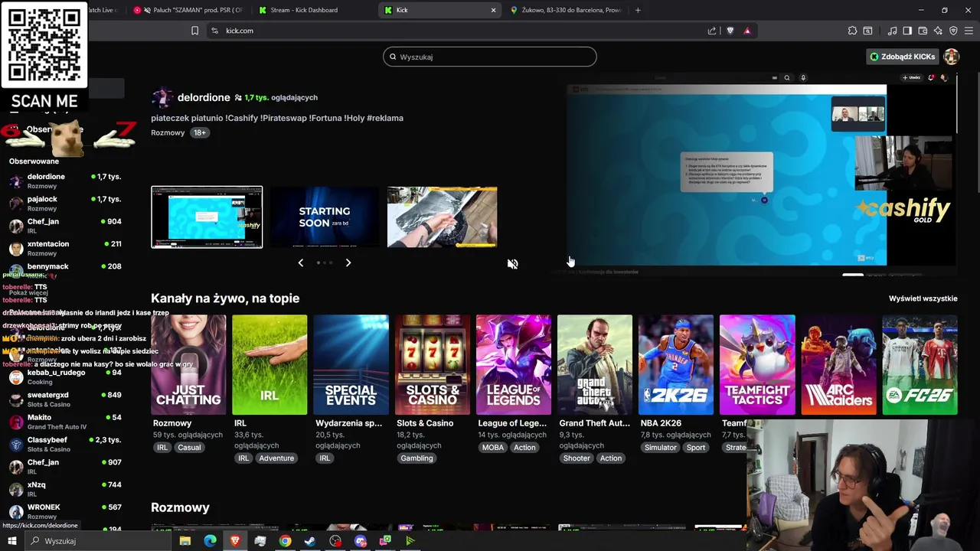Open the ARC Raiders category card
This screenshot has width=980, height=551.
[838, 365]
